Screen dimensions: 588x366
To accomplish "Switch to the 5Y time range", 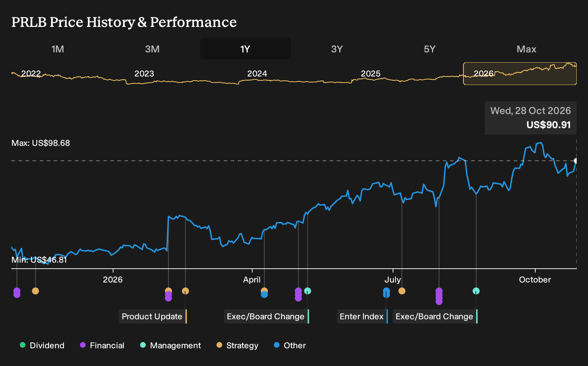I will click(x=430, y=49).
